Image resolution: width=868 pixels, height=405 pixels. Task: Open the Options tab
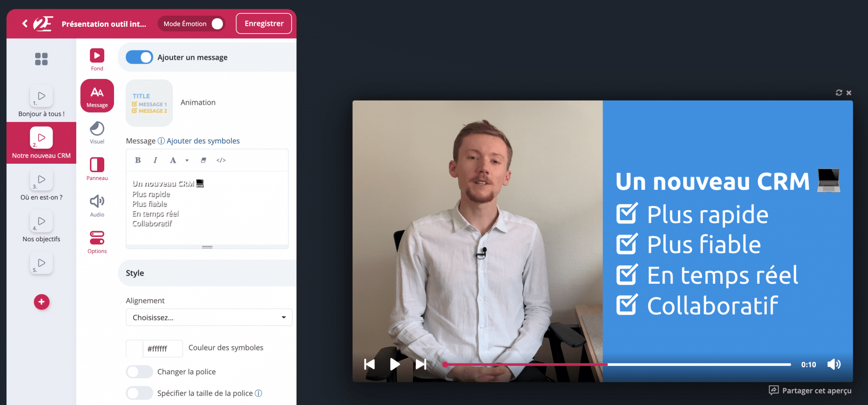[x=97, y=242]
